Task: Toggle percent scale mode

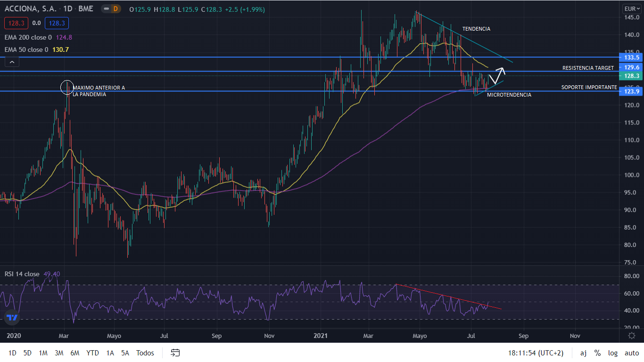Action: [x=597, y=353]
